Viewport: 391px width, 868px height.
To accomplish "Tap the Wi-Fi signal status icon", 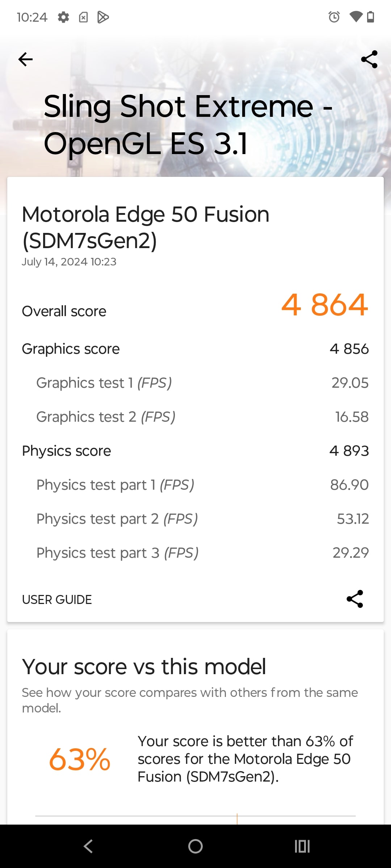I will pos(356,17).
